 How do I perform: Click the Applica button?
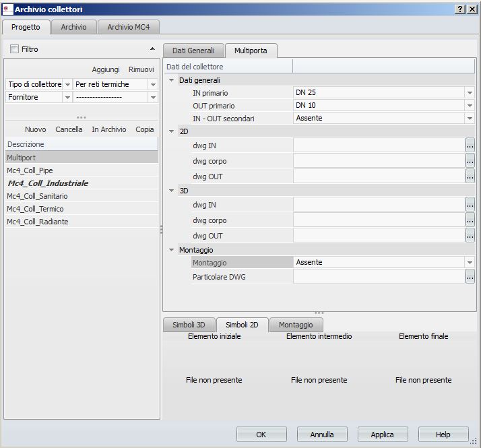pyautogui.click(x=383, y=435)
